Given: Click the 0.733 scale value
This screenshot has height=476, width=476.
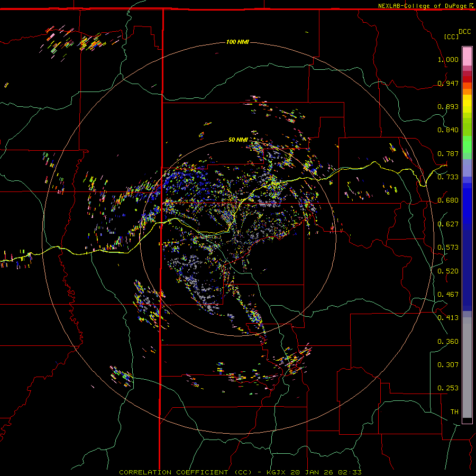Looking at the screenshot, I should 448,177.
